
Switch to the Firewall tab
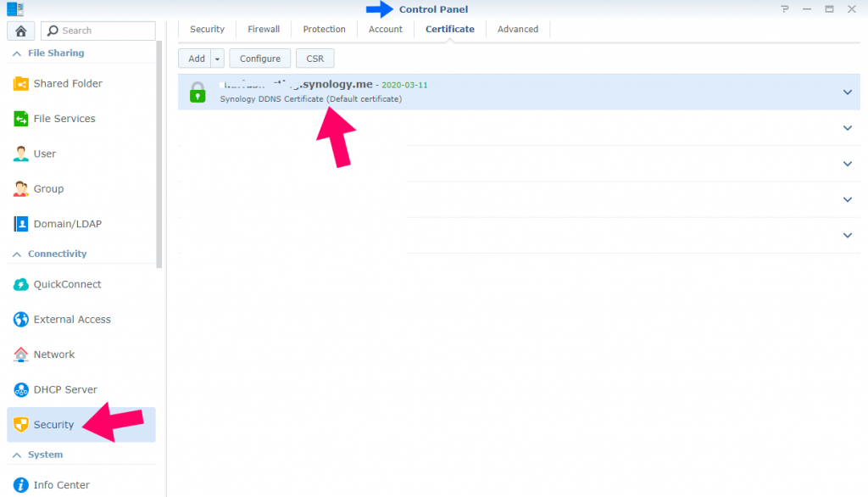(x=264, y=29)
